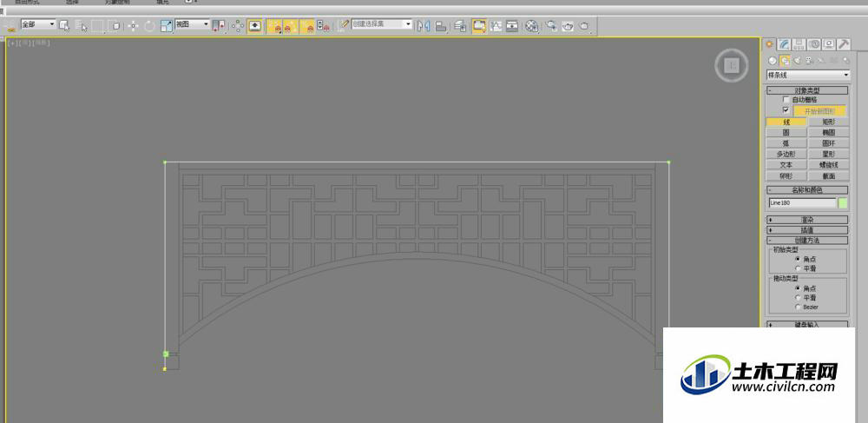
Task: Select the Helpers category icon
Action: click(821, 60)
